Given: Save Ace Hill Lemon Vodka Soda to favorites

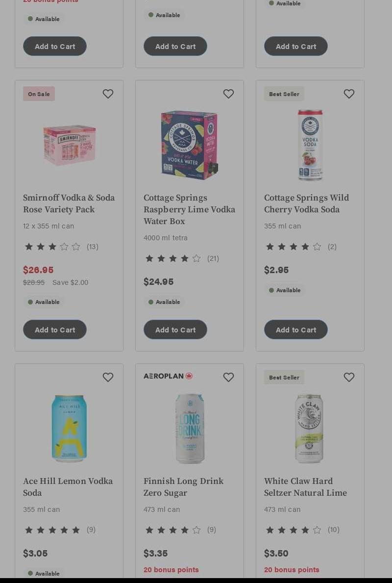Looking at the screenshot, I should (x=108, y=377).
